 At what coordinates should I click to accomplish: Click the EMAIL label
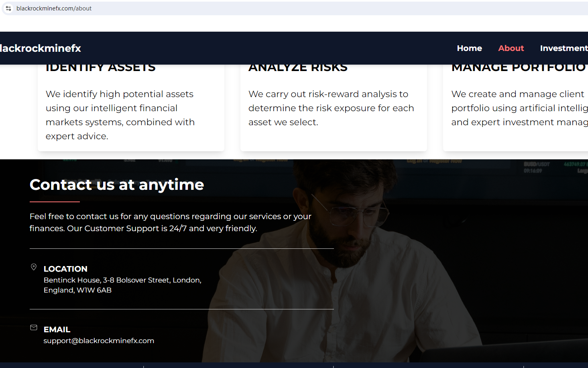(57, 329)
